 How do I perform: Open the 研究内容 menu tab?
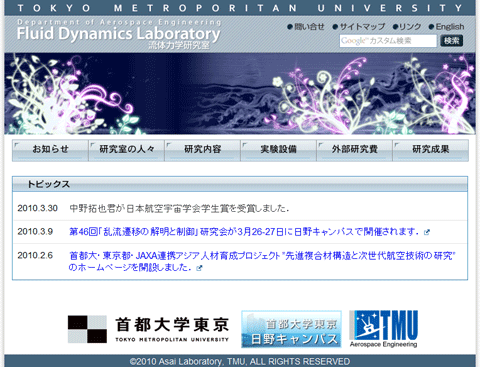click(202, 150)
